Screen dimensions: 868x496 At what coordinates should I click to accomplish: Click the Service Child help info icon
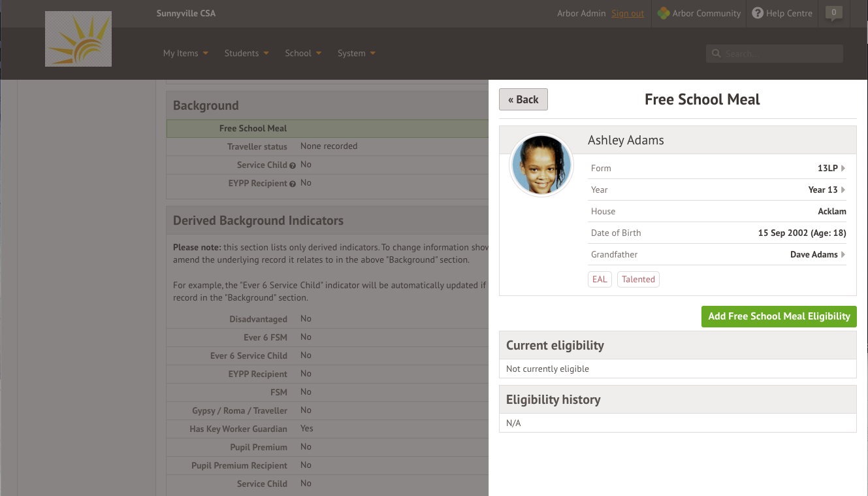click(293, 165)
